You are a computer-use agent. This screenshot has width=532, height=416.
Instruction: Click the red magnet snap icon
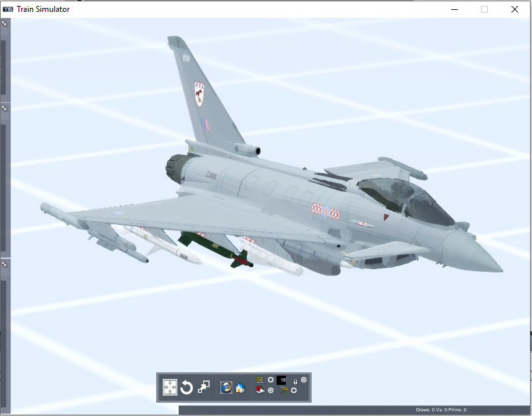tap(260, 391)
